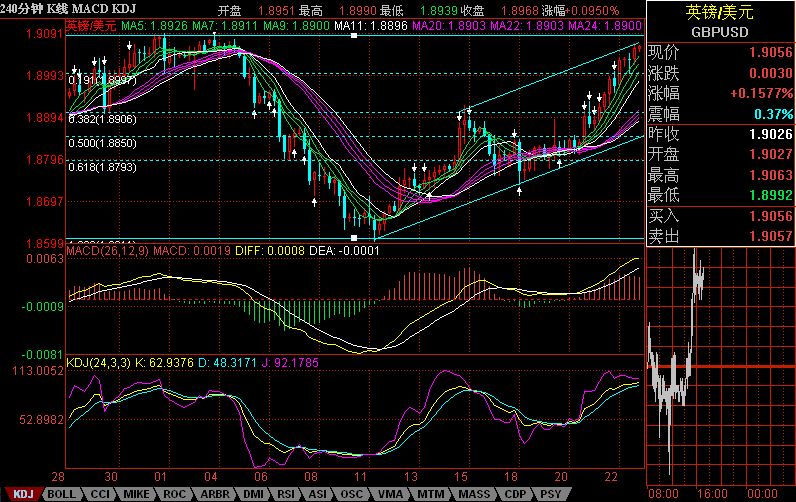This screenshot has height=502, width=796.
Task: Switch to the ROC indicator tab
Action: click(x=174, y=494)
